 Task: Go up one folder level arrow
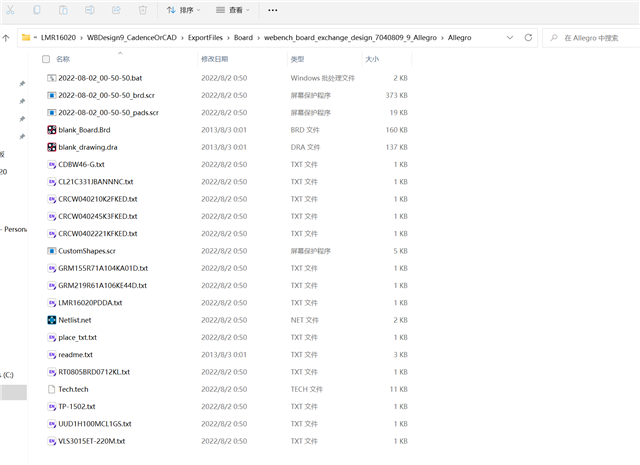pos(6,38)
